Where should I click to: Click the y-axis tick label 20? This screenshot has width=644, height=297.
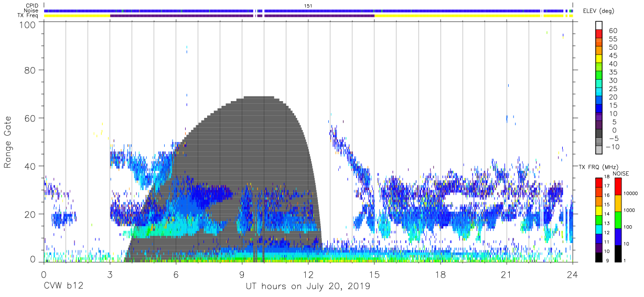pyautogui.click(x=30, y=214)
